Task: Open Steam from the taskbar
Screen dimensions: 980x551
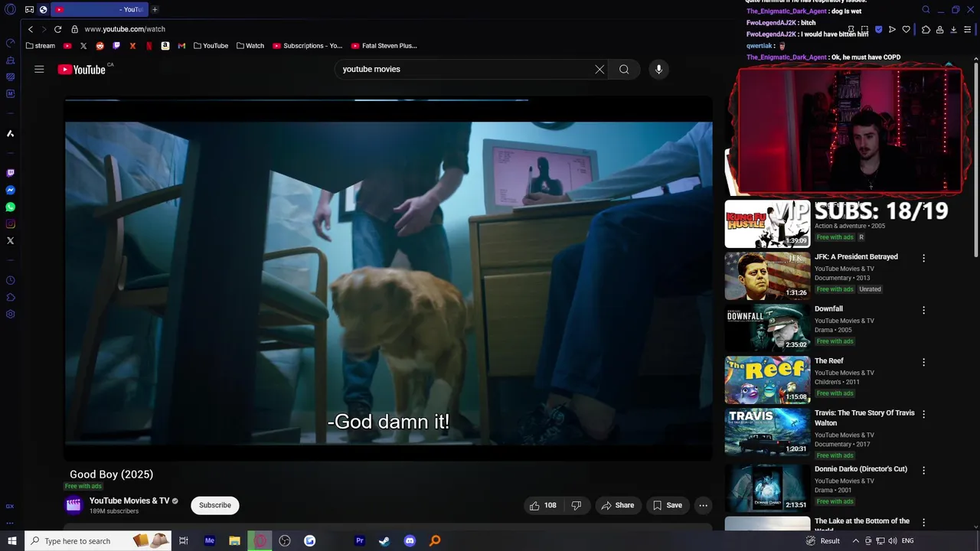Action: click(384, 541)
